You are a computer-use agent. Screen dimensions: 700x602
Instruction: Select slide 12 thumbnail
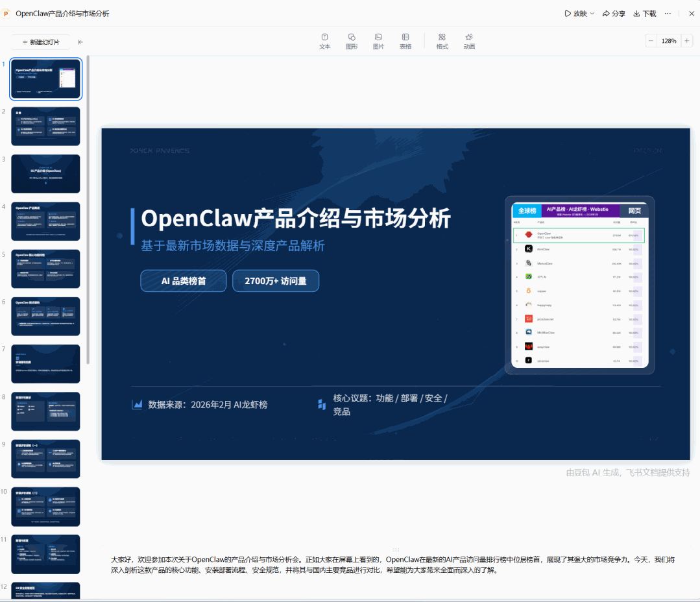(x=45, y=590)
